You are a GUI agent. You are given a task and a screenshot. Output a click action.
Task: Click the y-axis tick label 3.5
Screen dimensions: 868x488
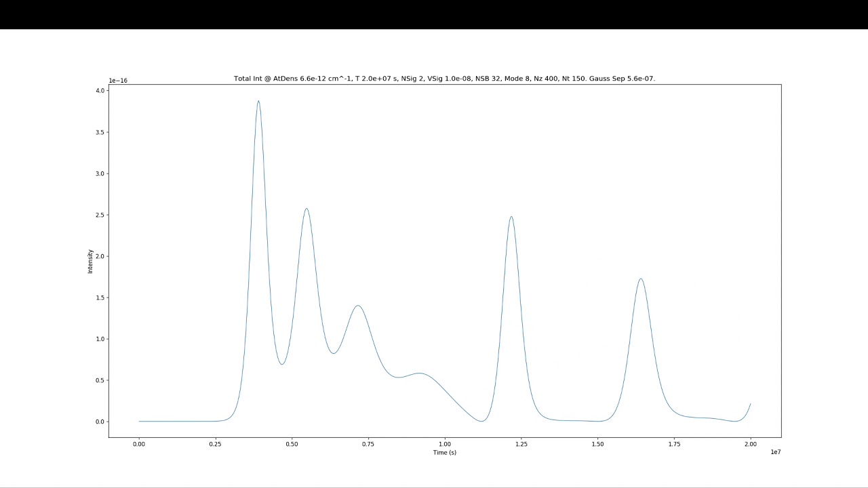point(100,132)
